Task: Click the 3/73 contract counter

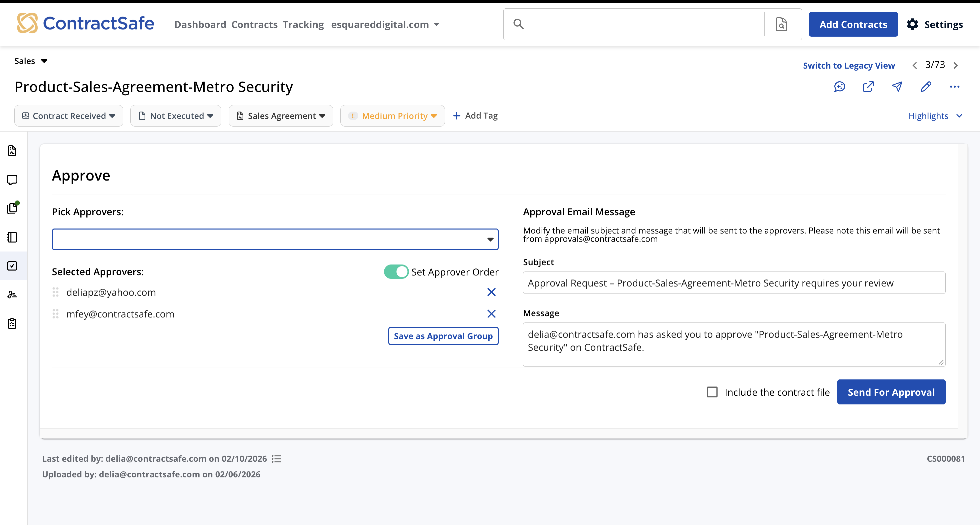Action: point(935,65)
